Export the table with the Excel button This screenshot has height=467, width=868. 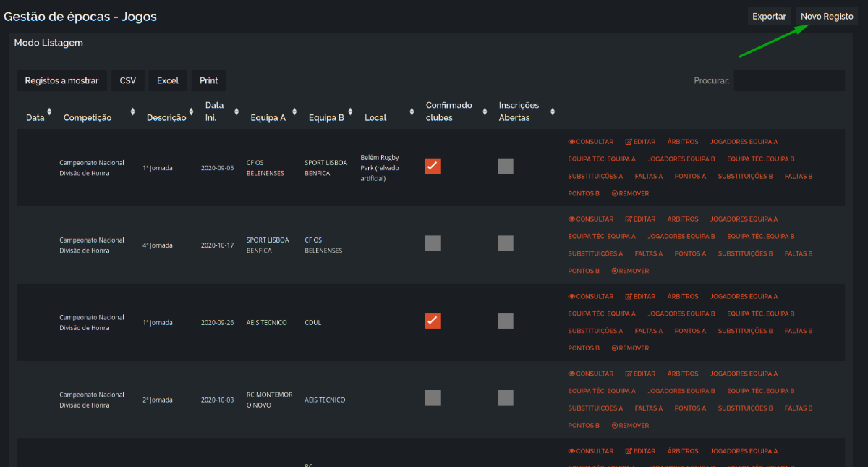[x=168, y=80]
